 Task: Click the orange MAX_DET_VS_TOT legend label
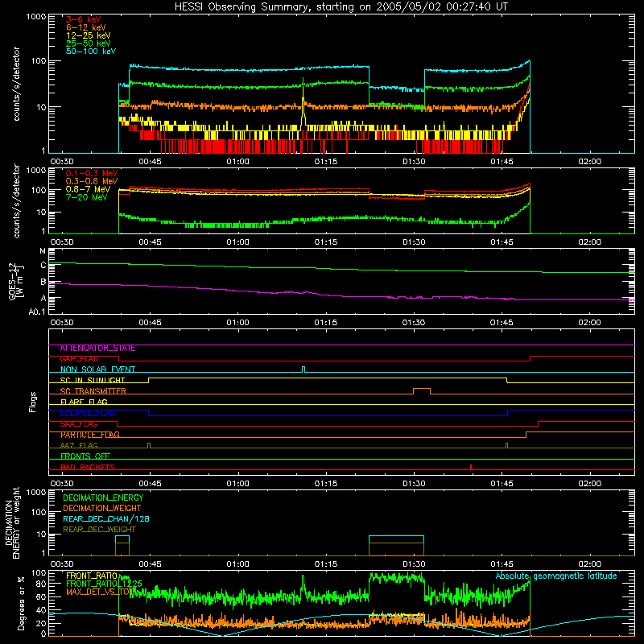(x=98, y=592)
